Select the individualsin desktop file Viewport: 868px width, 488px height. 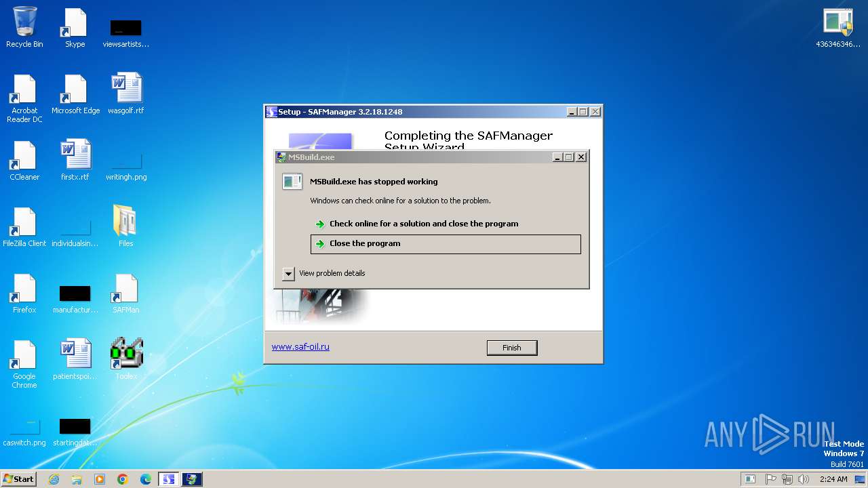[75, 234]
